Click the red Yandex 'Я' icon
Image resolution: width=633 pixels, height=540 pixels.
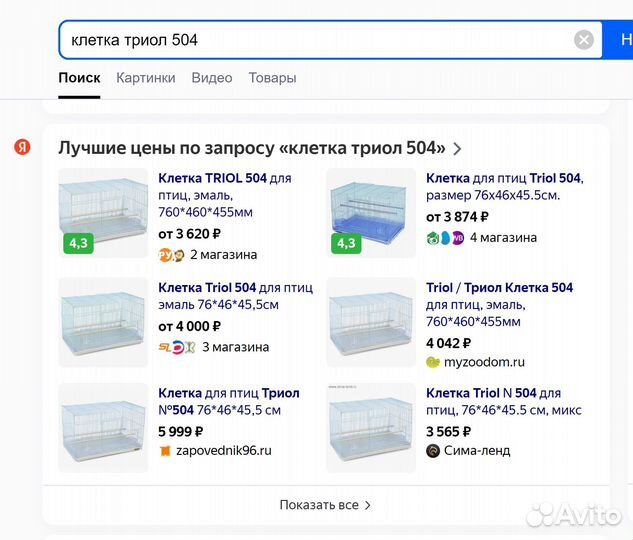click(x=22, y=147)
